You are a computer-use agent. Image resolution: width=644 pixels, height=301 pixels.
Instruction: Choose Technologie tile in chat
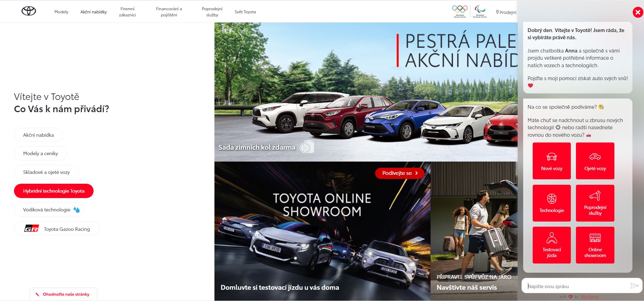pyautogui.click(x=551, y=203)
